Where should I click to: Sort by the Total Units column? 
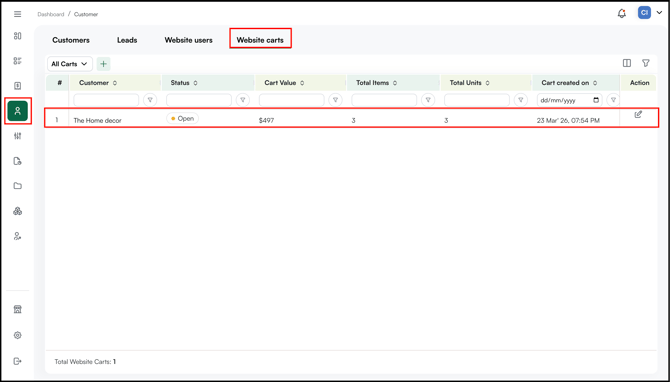pyautogui.click(x=488, y=83)
